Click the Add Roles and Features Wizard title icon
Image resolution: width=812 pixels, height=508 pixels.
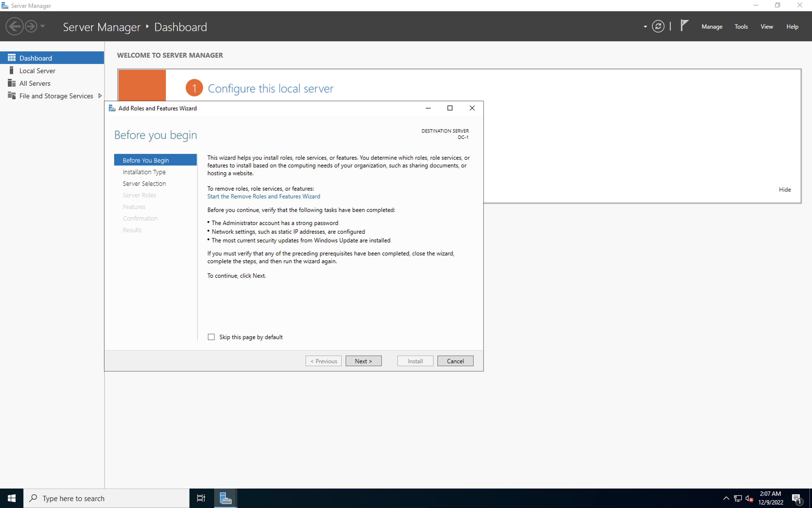(112, 108)
